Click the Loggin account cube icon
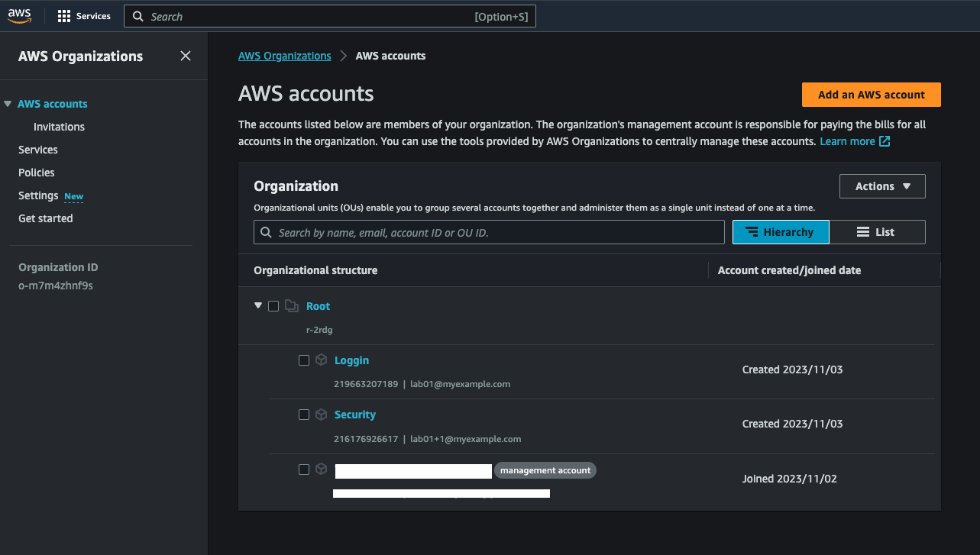Image resolution: width=980 pixels, height=555 pixels. (322, 360)
